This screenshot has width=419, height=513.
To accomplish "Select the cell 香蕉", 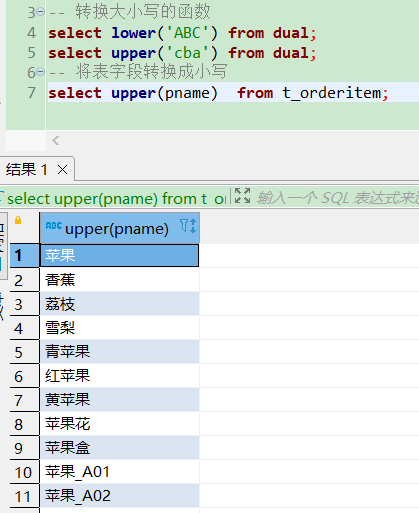I will 119,280.
